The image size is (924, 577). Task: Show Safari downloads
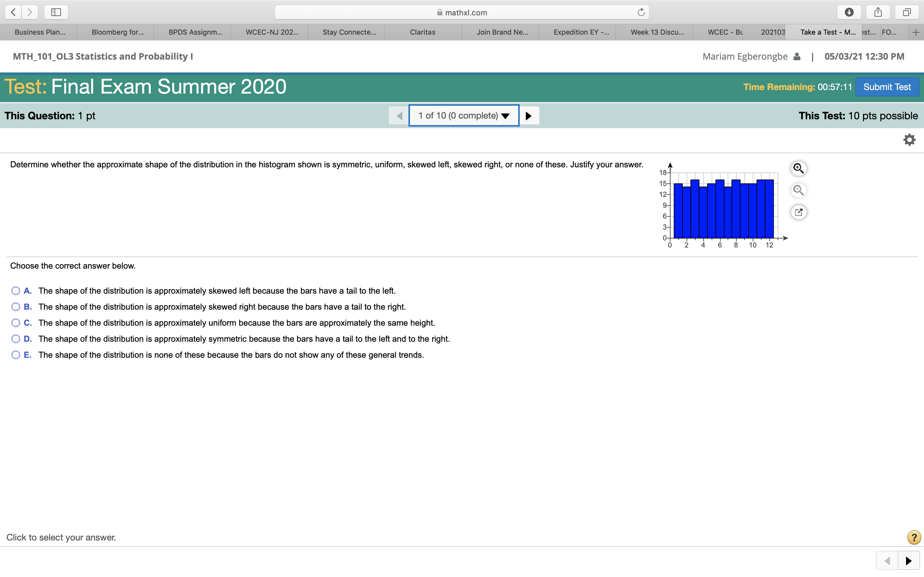849,12
